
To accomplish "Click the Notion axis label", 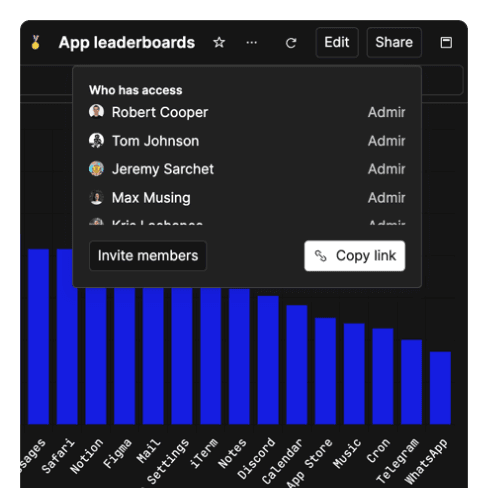I will coord(87,456).
